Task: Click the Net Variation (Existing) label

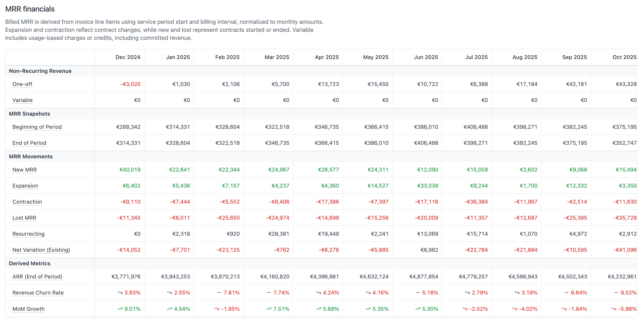Action: [41, 250]
